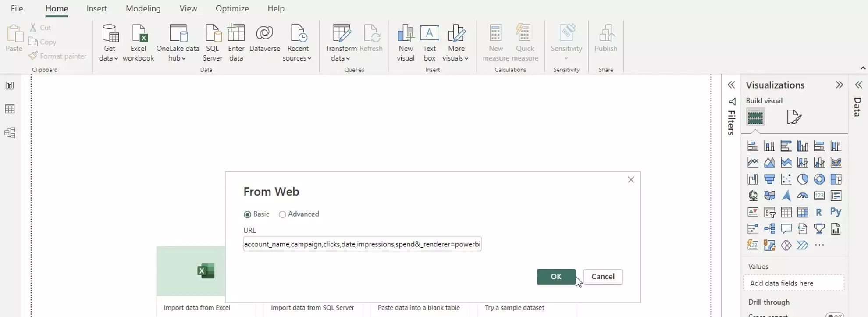Pick the map globe visual
The width and height of the screenshot is (868, 317).
[x=753, y=196]
